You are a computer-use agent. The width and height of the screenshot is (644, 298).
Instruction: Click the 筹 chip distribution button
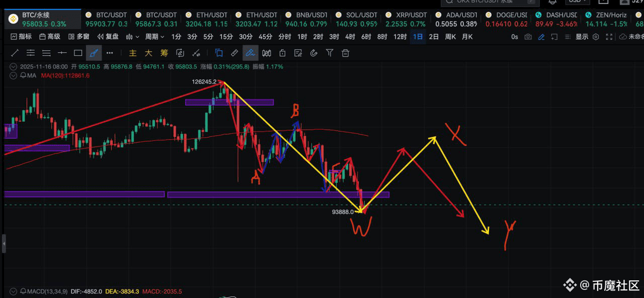[164, 53]
